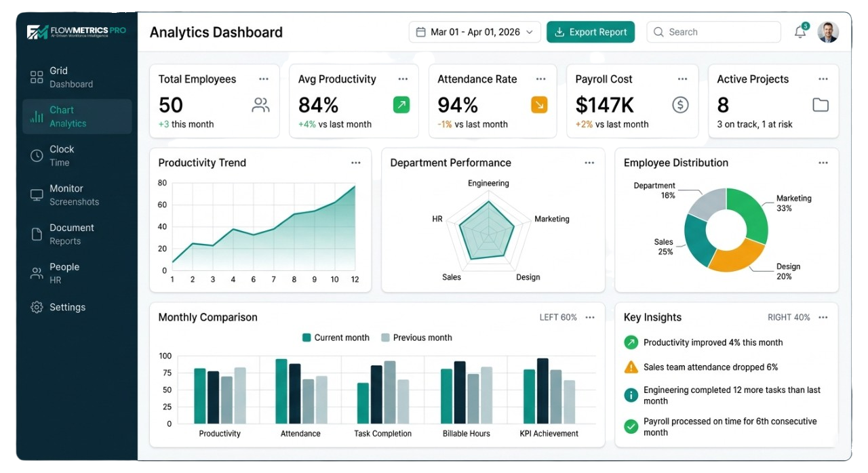Image resolution: width=868 pixels, height=473 pixels.
Task: Open Key Insights card options menu
Action: tap(823, 317)
